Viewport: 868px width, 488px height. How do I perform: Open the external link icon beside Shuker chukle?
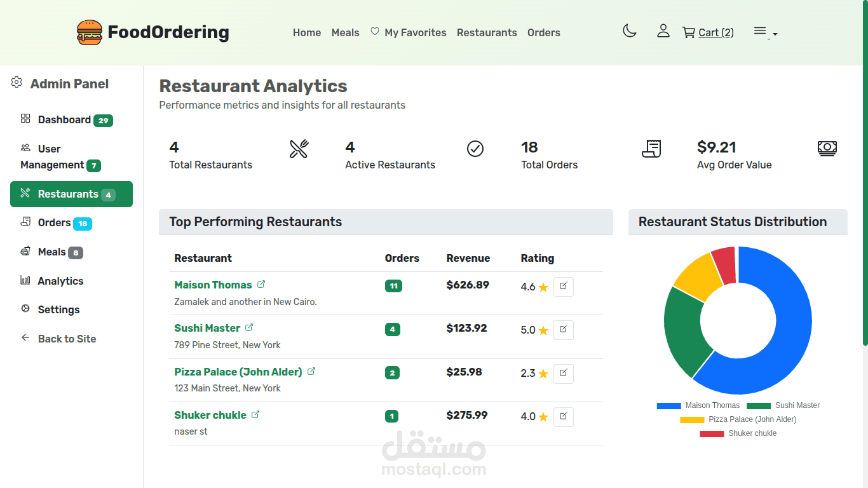(x=255, y=414)
